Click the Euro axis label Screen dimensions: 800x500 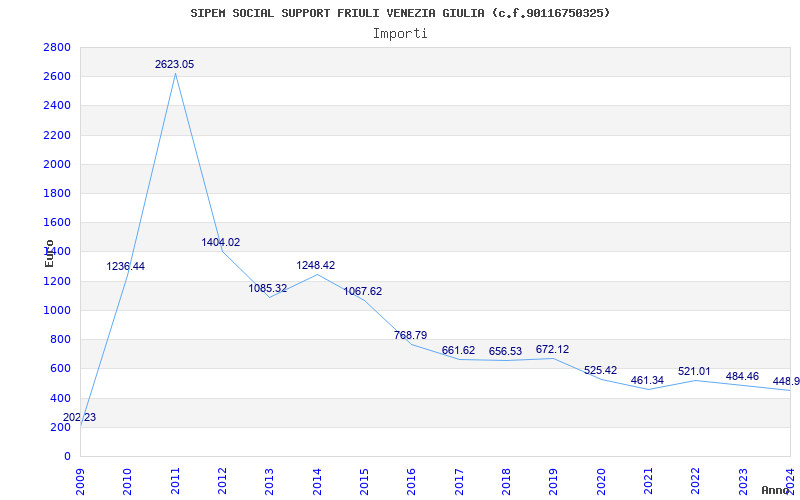tap(49, 253)
